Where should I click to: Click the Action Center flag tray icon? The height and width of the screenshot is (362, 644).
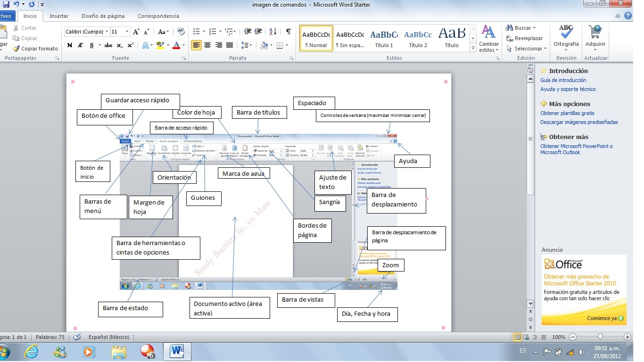(547, 352)
